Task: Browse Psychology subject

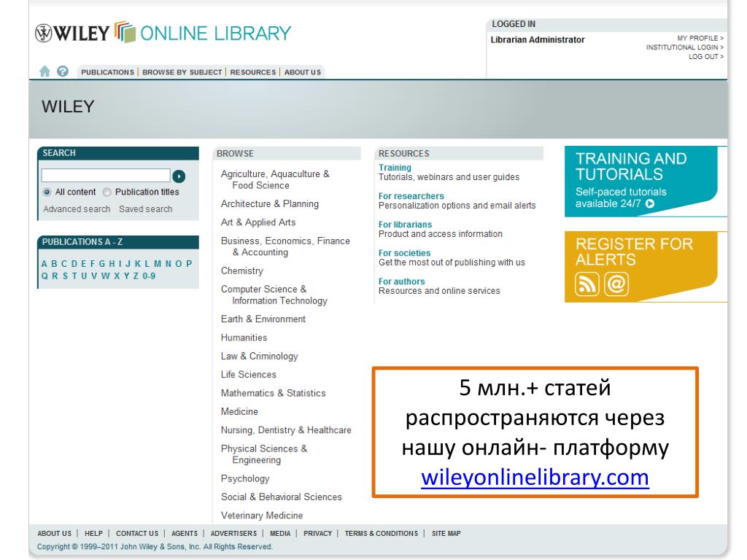Action: (x=245, y=478)
